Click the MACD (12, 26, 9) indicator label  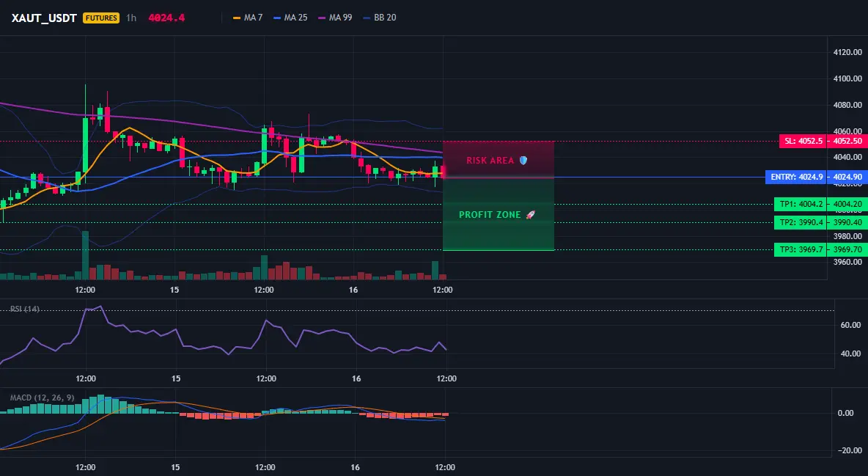(42, 398)
